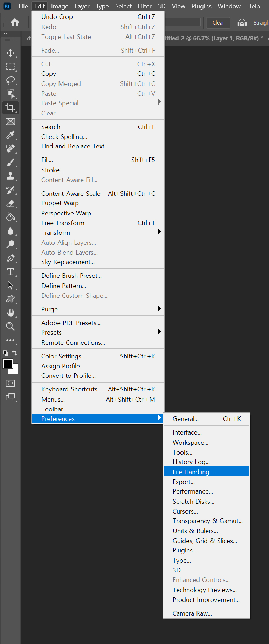
Task: Click the white background color swatch
Action: click(15, 371)
